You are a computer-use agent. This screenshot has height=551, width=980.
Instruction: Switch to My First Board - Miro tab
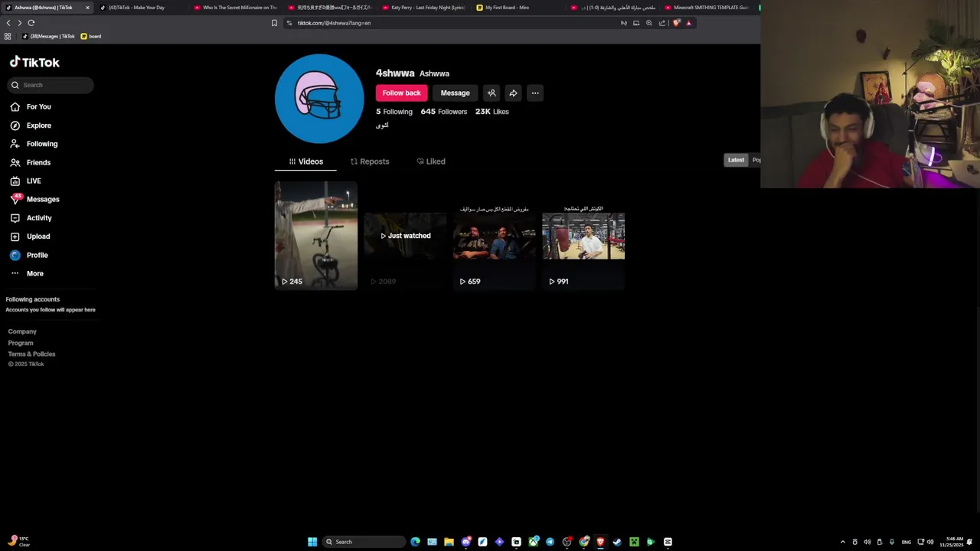click(519, 8)
